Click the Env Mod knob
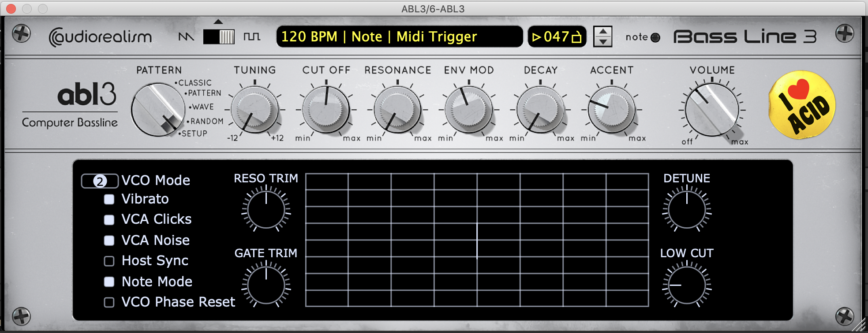The height and width of the screenshot is (333, 868). click(x=468, y=109)
